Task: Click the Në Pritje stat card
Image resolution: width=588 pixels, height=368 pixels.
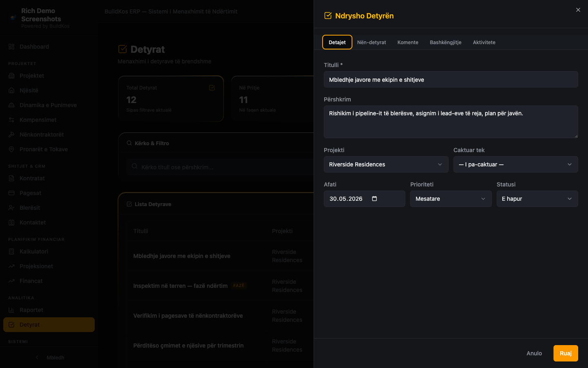Action: (272, 98)
